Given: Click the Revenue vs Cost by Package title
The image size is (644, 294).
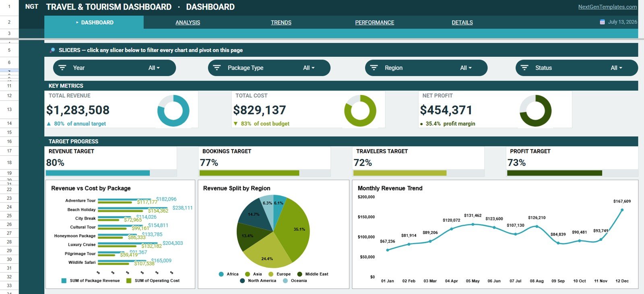Looking at the screenshot, I should point(91,188).
